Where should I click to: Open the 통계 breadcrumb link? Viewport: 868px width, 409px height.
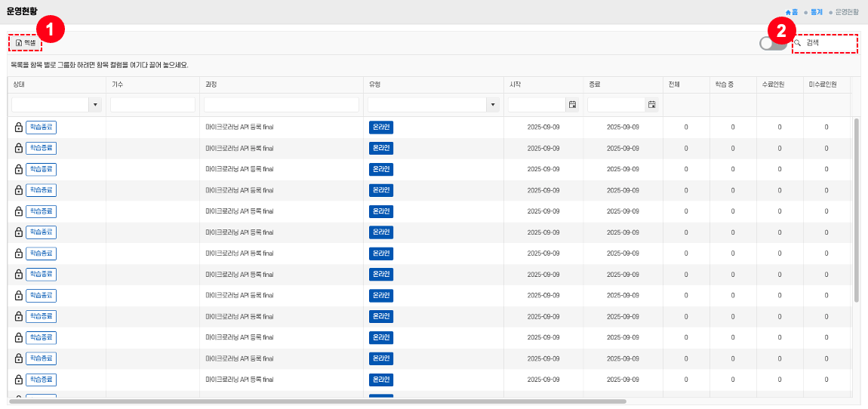817,12
